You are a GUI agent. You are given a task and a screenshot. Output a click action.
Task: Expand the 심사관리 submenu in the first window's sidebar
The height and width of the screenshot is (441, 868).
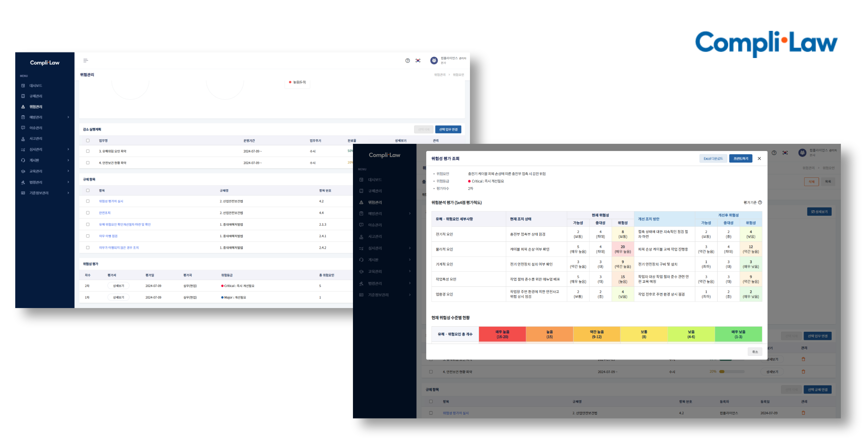click(x=68, y=149)
